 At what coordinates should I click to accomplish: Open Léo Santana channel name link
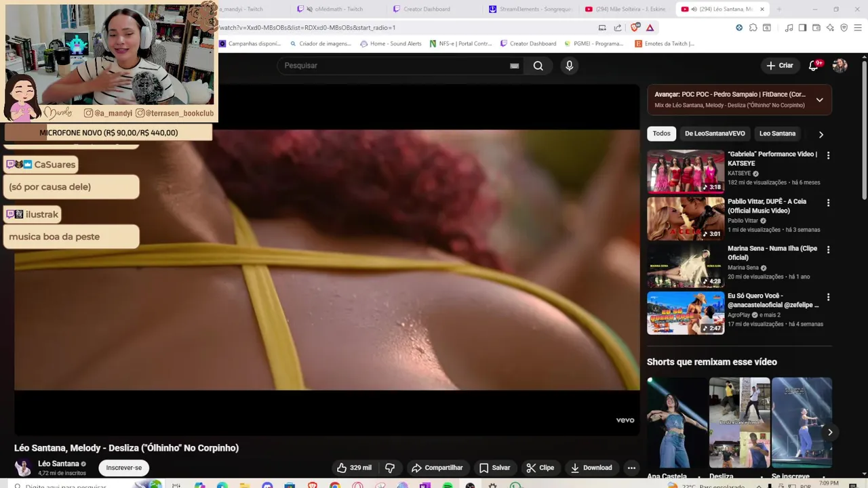tap(58, 464)
